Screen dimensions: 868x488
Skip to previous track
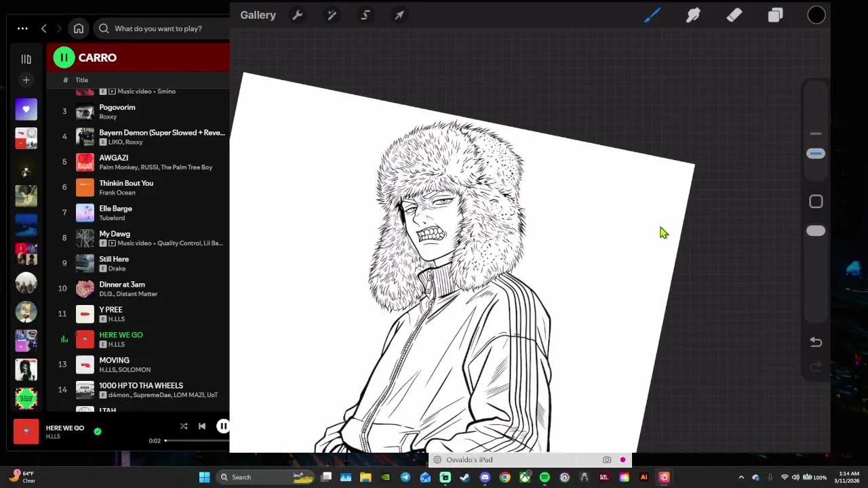tap(202, 426)
